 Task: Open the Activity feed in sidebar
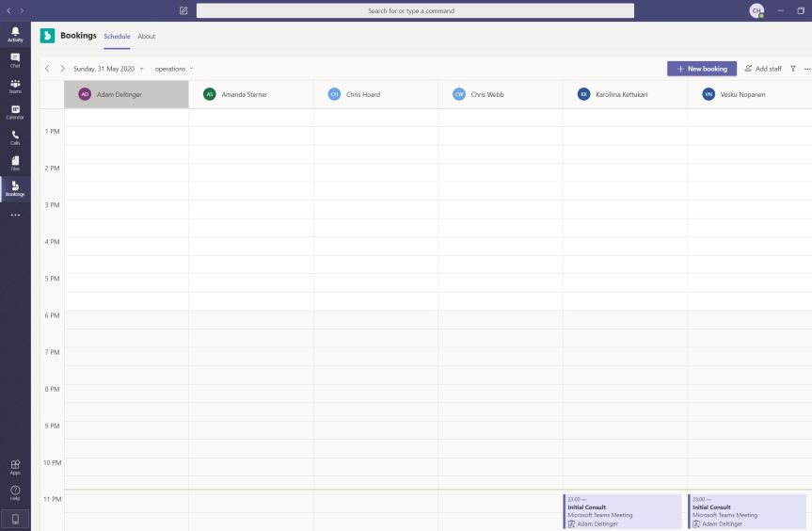click(15, 34)
